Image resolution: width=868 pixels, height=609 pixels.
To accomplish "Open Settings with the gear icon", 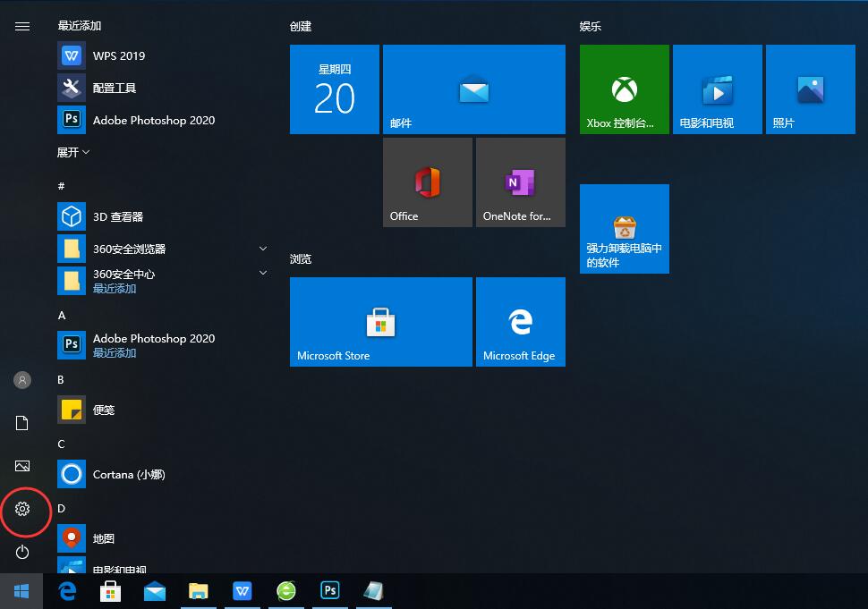I will coord(22,509).
